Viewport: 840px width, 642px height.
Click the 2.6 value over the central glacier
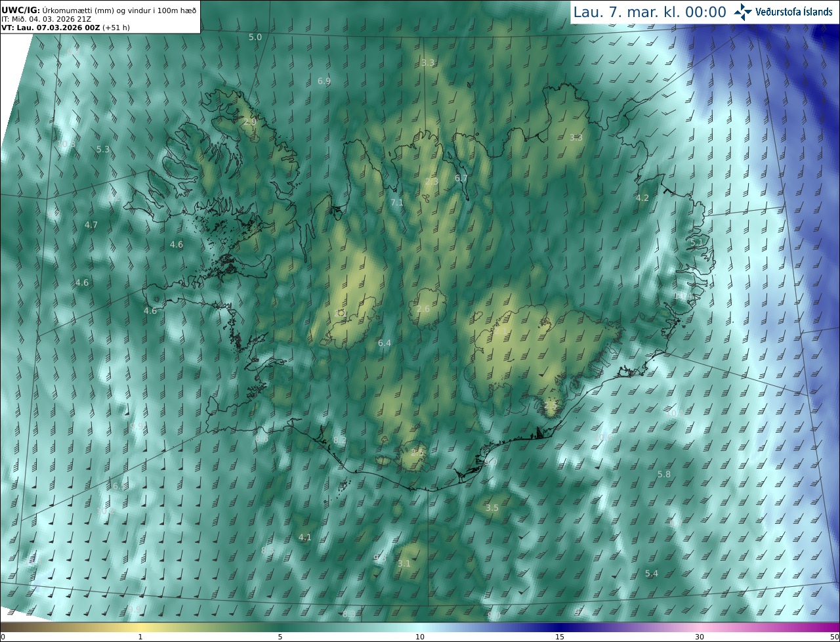[423, 309]
